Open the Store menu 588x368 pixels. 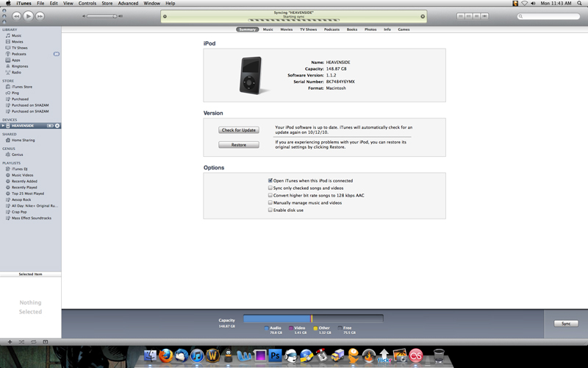click(x=107, y=4)
